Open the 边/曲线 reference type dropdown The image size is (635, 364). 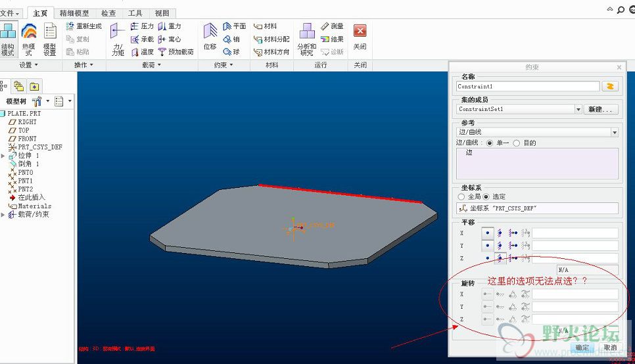615,133
